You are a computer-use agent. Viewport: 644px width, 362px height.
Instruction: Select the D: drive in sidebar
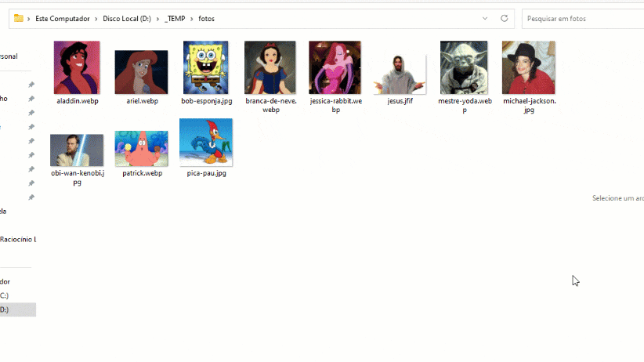point(18,310)
